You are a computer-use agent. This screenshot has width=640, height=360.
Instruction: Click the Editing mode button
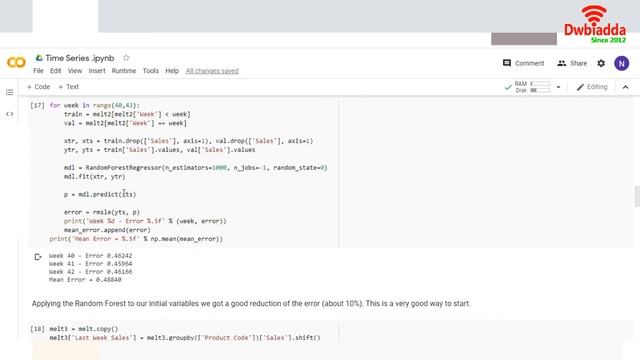pyautogui.click(x=592, y=87)
